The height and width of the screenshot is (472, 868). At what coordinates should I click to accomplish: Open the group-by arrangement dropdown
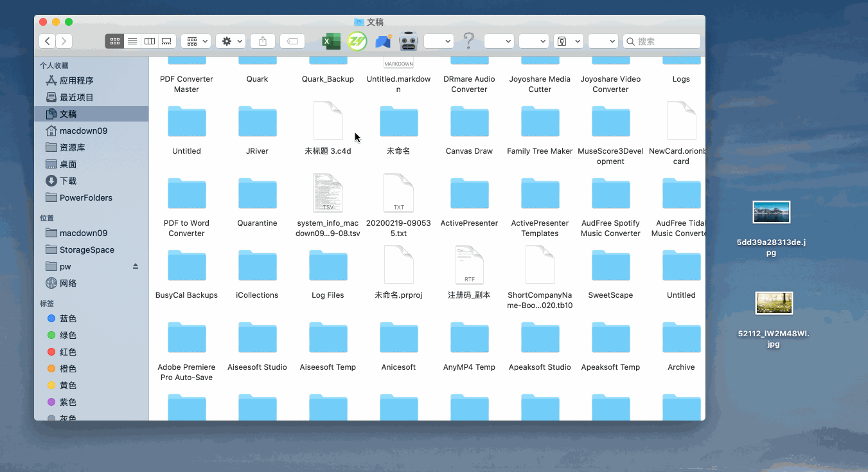(x=196, y=41)
